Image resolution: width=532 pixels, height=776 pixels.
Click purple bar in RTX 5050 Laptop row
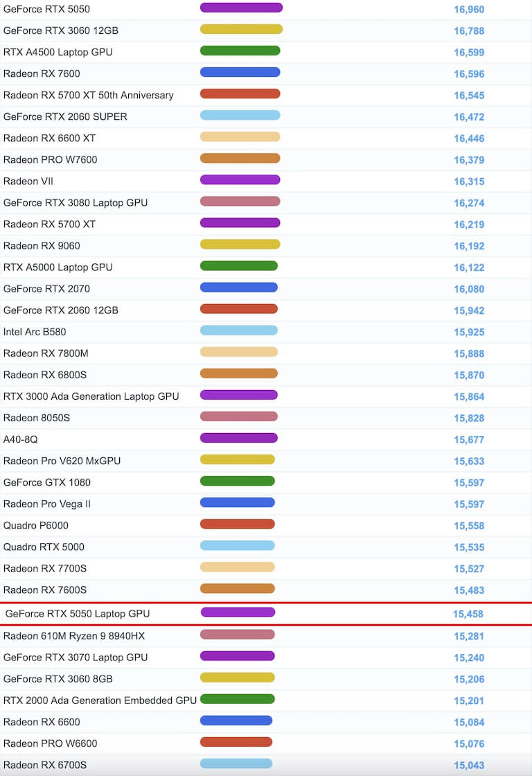(238, 612)
